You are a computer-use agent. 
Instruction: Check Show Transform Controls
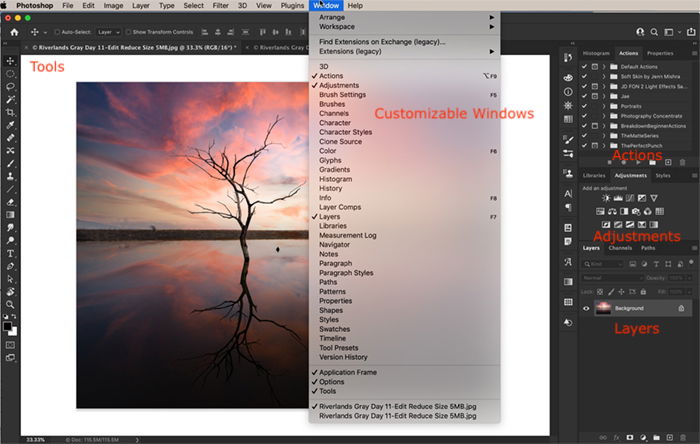128,32
